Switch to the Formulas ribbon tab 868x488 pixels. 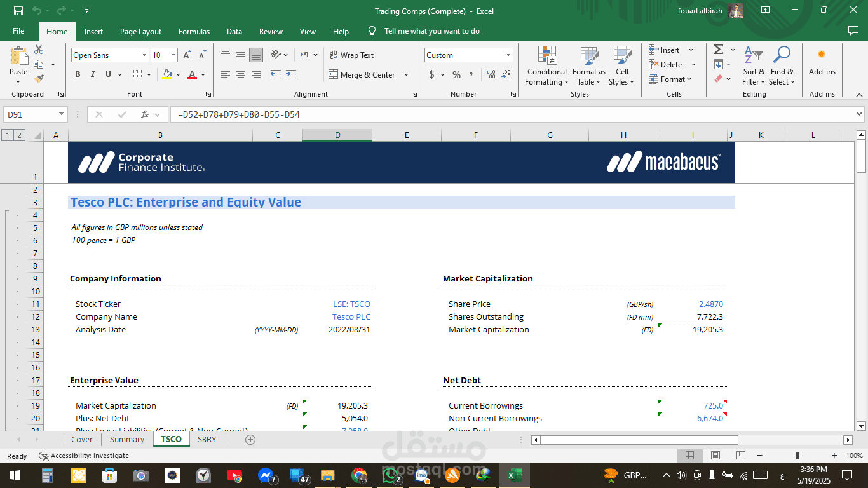point(194,31)
